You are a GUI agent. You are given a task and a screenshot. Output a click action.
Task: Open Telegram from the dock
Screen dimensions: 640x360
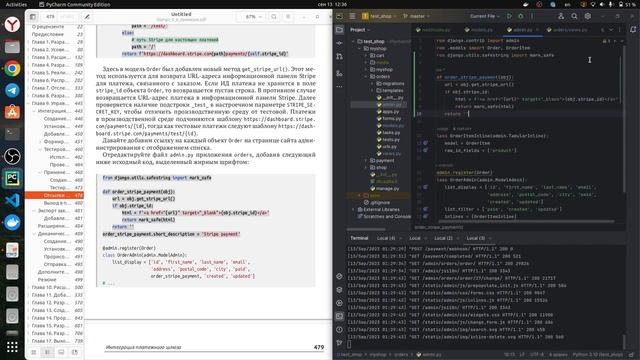point(12,90)
